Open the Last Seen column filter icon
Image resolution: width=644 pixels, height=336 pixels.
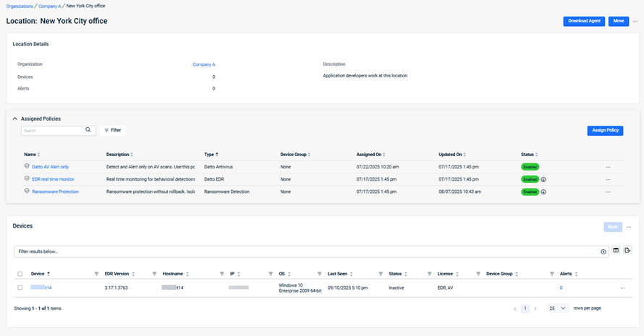coord(381,274)
